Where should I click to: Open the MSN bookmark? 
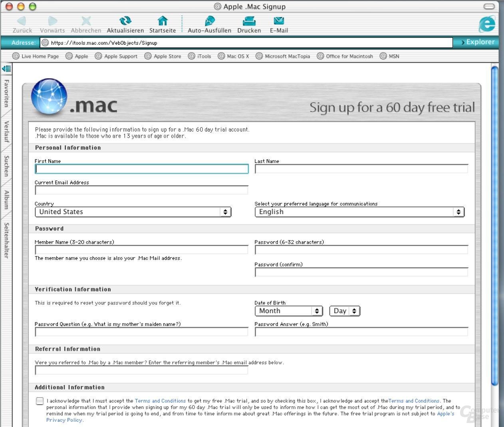click(390, 56)
